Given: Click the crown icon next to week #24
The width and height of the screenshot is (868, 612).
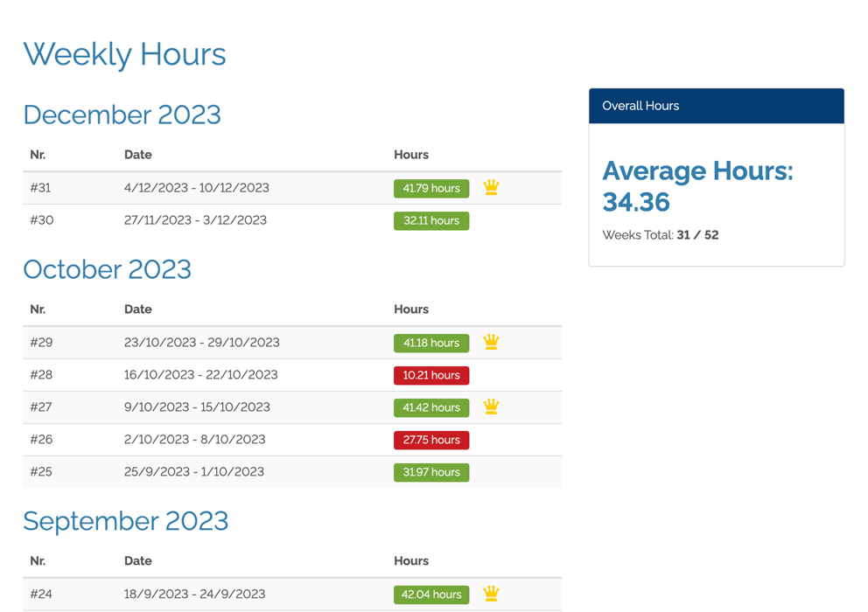Looking at the screenshot, I should 491,594.
